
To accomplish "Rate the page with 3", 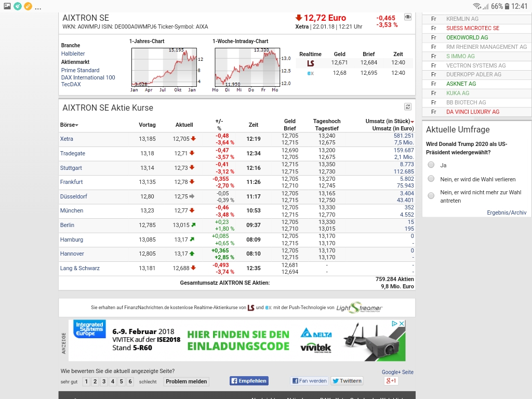I will [x=104, y=381].
